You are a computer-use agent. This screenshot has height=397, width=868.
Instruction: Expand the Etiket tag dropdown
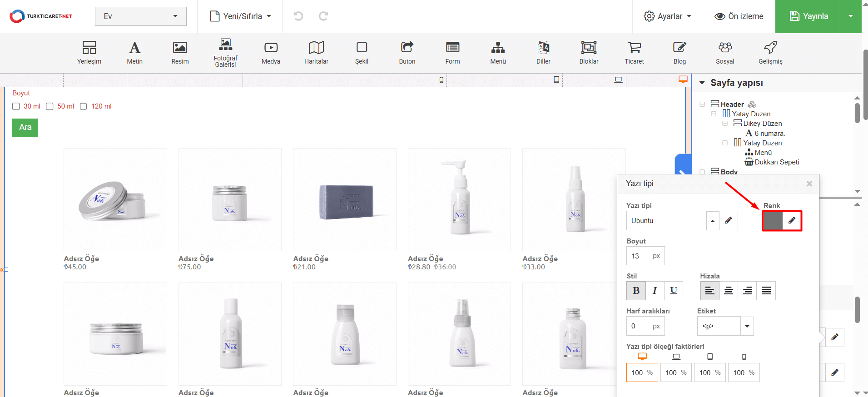click(x=747, y=326)
